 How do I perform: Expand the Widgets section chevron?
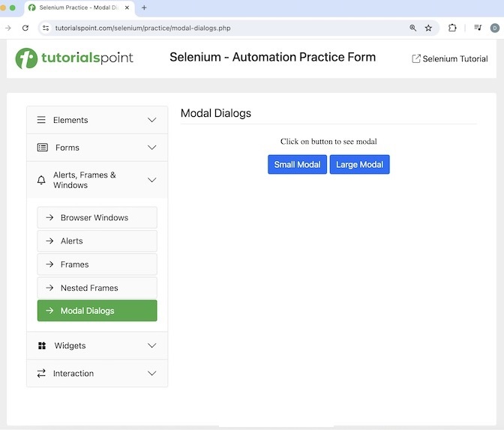click(152, 345)
